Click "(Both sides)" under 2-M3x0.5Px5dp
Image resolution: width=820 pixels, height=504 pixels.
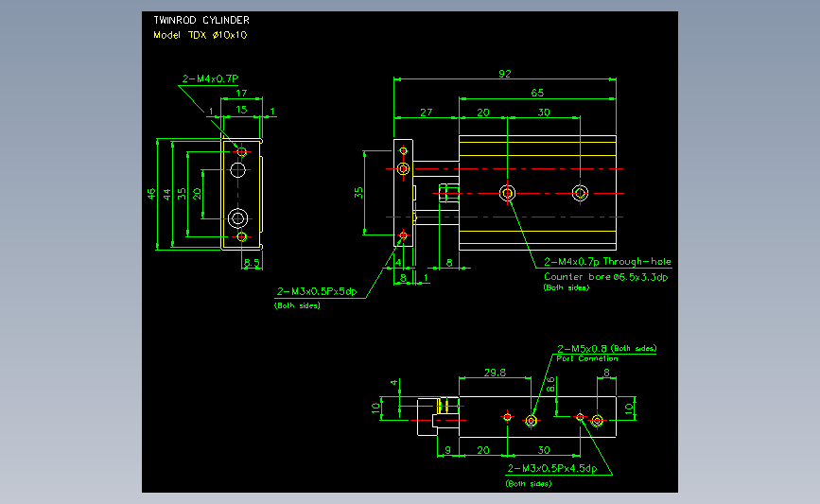(x=297, y=305)
